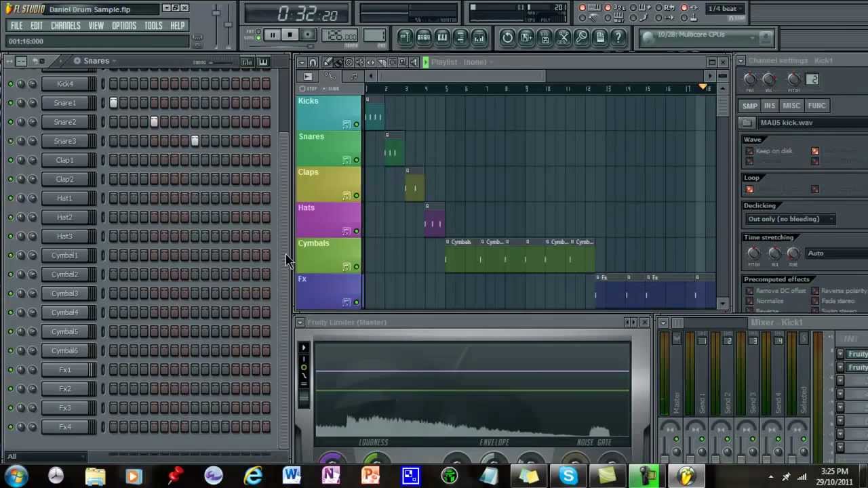Image resolution: width=868 pixels, height=488 pixels.
Task: Open the playlist window from toolbar
Action: [x=405, y=37]
